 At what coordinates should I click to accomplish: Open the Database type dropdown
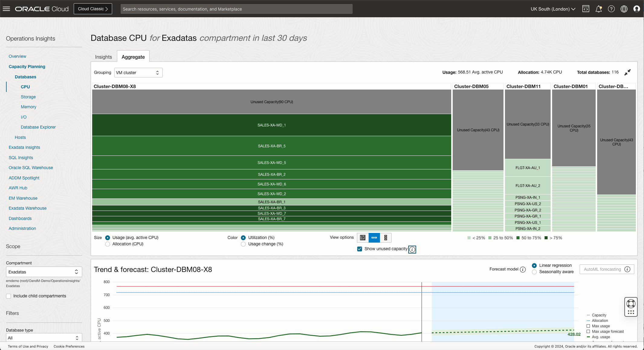point(44,338)
